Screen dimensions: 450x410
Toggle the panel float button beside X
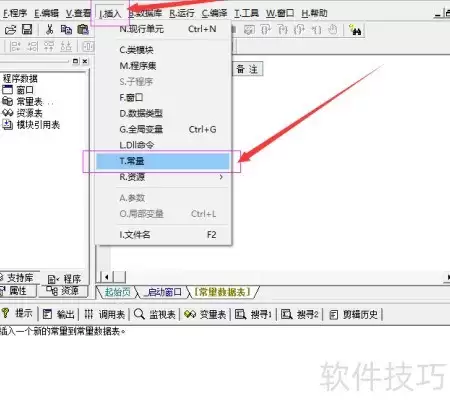(x=76, y=61)
